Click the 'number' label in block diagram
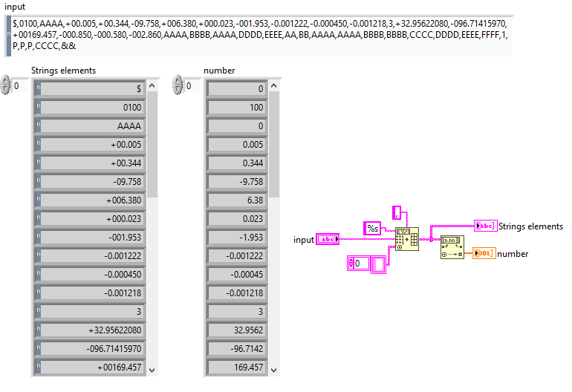This screenshot has width=572, height=392. tap(513, 254)
